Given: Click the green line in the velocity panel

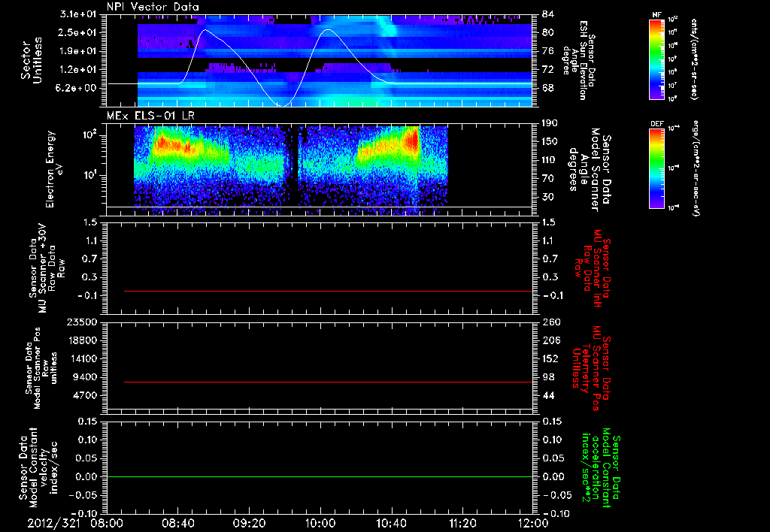Looking at the screenshot, I should click(320, 476).
